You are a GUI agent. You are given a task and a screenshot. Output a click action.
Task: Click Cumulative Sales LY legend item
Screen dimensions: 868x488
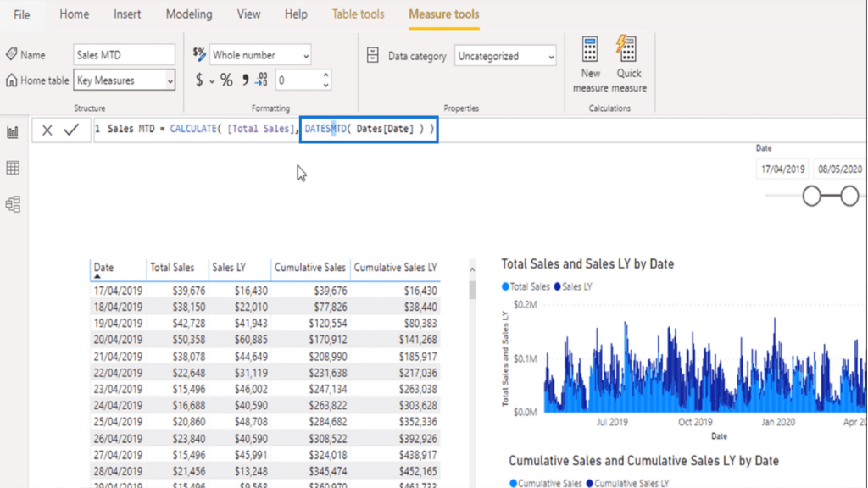tap(627, 483)
